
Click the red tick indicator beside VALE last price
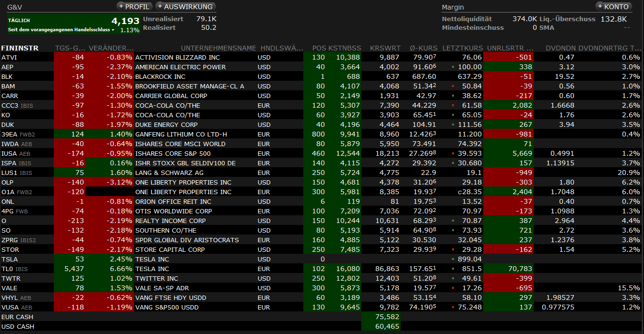point(453,288)
